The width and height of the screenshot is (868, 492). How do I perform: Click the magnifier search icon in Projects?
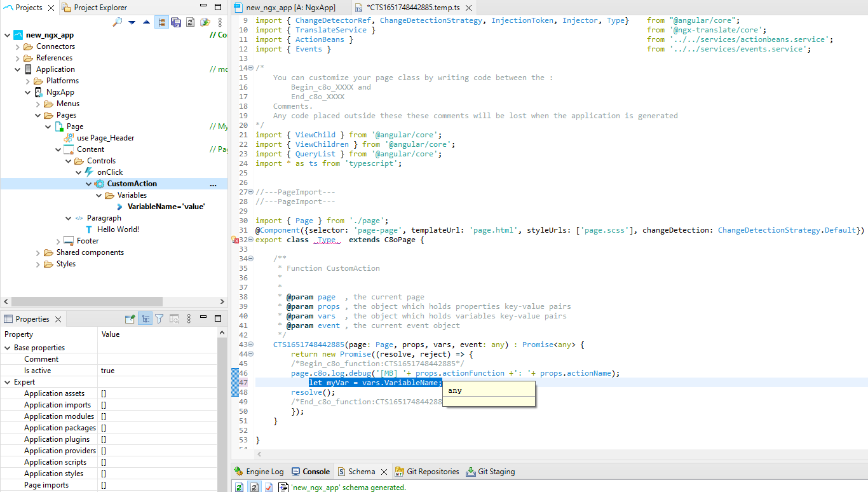[x=117, y=22]
